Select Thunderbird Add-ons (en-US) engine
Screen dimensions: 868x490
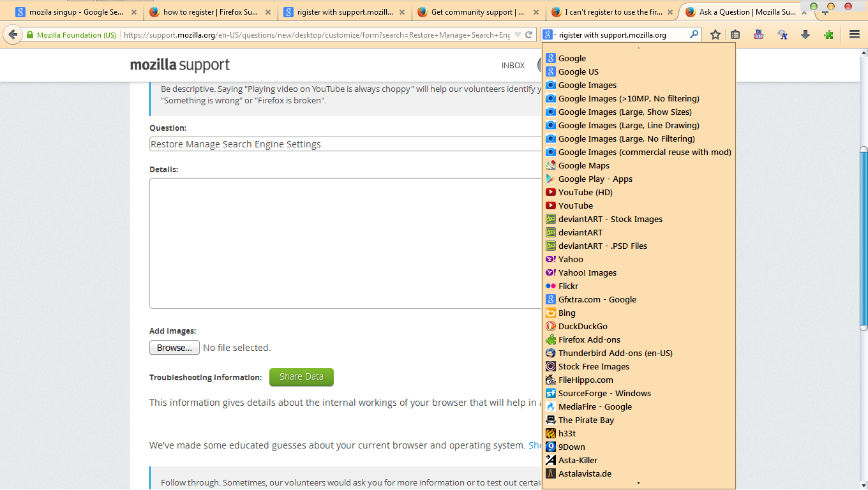point(638,353)
